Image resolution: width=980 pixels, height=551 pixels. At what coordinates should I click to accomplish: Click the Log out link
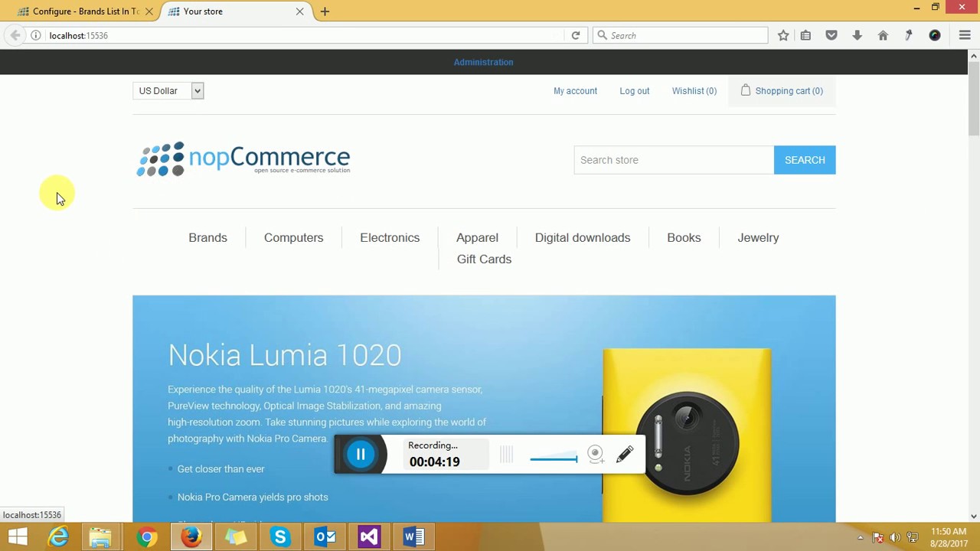click(634, 91)
